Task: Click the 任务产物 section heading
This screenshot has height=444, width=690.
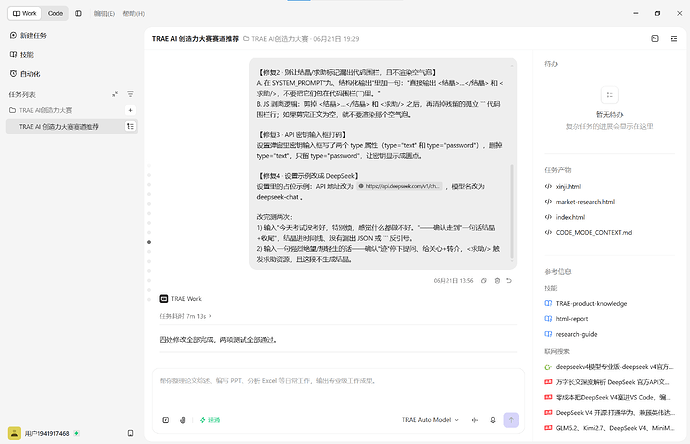Action: 558,170
